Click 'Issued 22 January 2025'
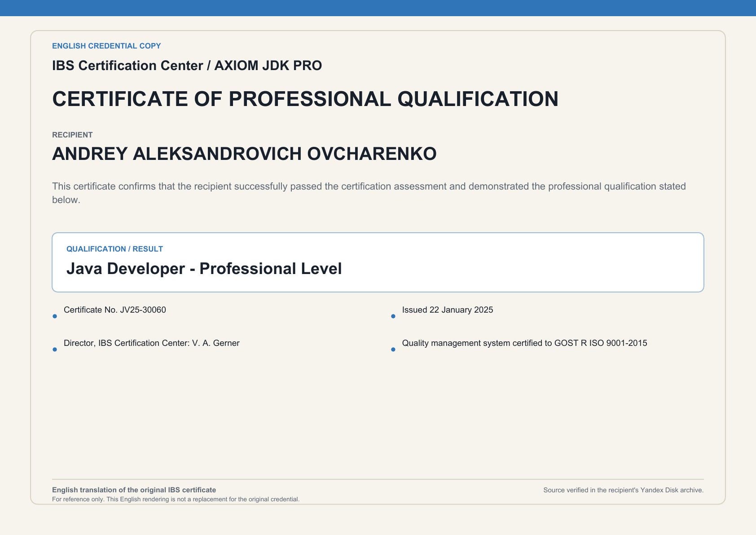 pyautogui.click(x=448, y=310)
